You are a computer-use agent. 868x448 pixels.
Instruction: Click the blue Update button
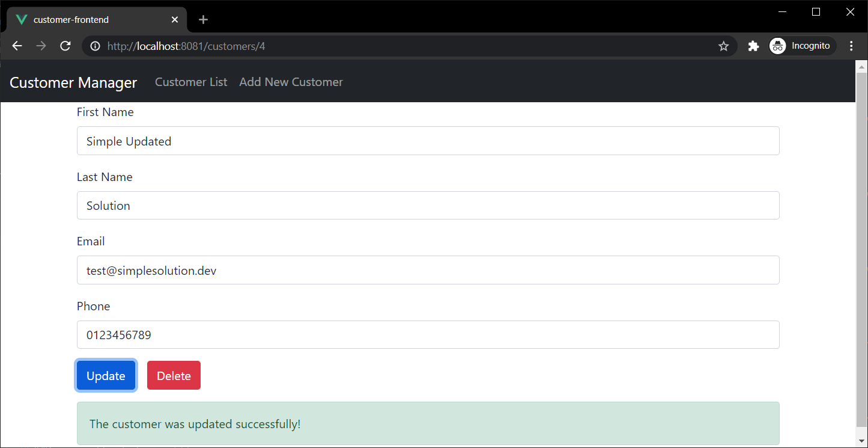[x=106, y=375]
